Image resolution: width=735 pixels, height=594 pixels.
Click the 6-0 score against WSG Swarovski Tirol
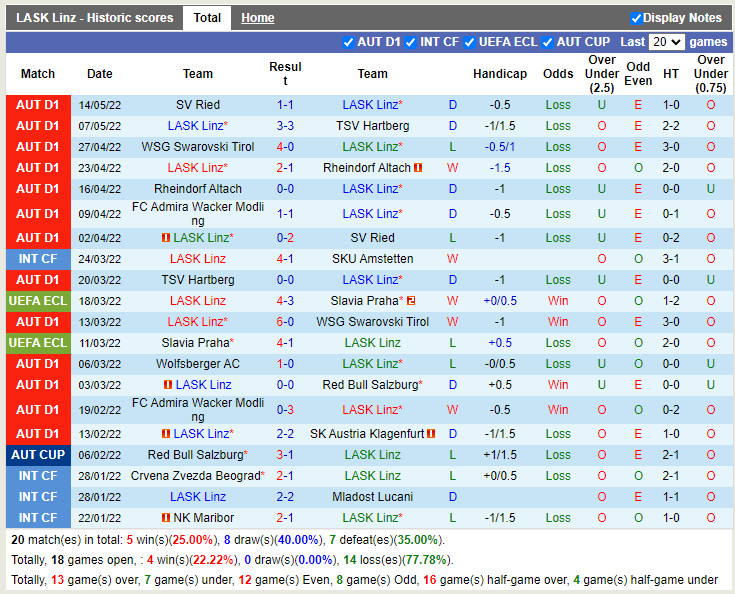click(285, 322)
